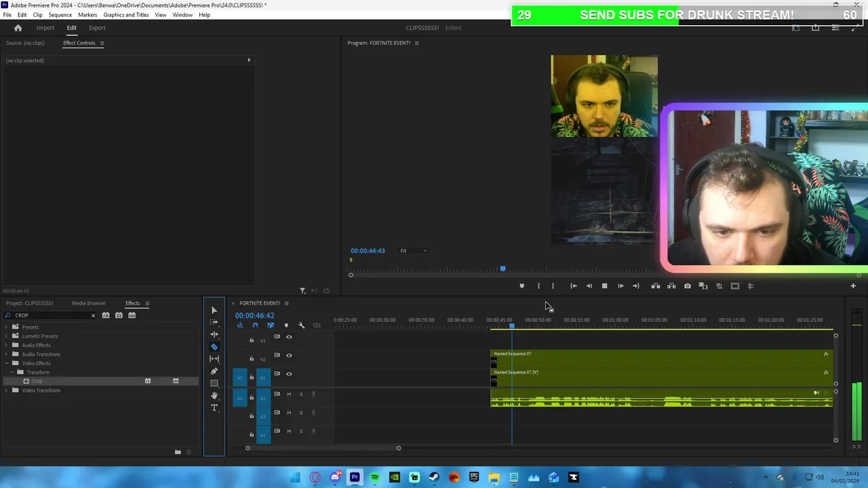Toggle V1 track output eye

pyautogui.click(x=289, y=373)
